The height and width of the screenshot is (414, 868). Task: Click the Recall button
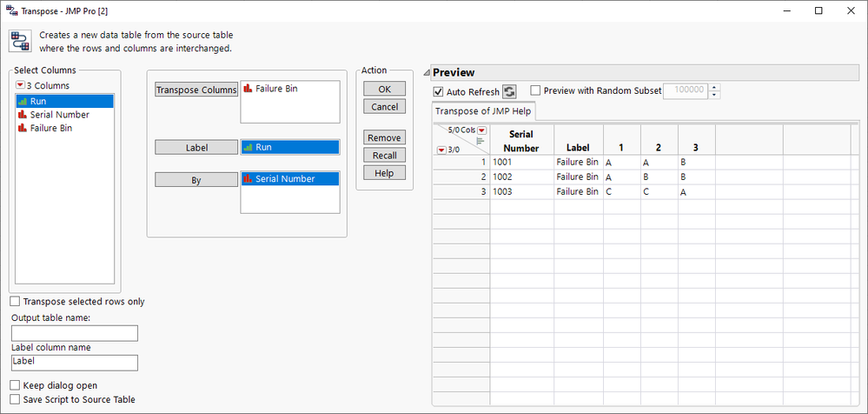(x=384, y=155)
